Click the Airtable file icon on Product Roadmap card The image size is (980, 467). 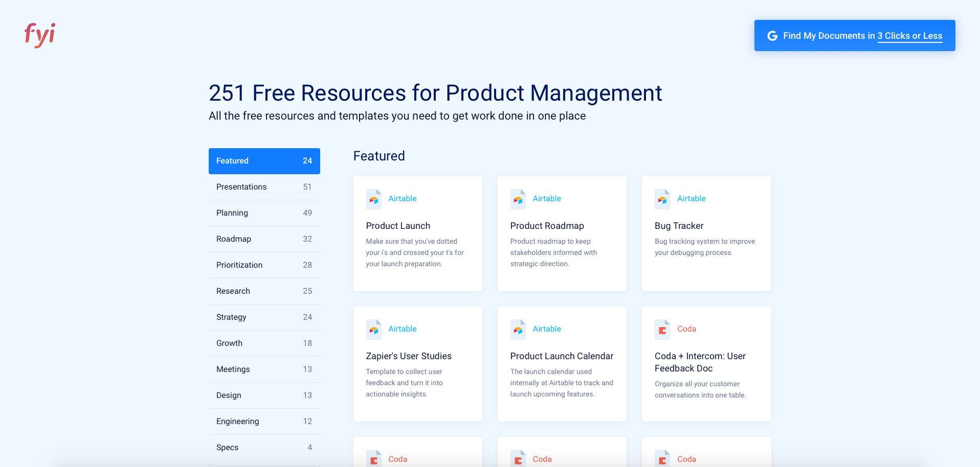pos(518,199)
